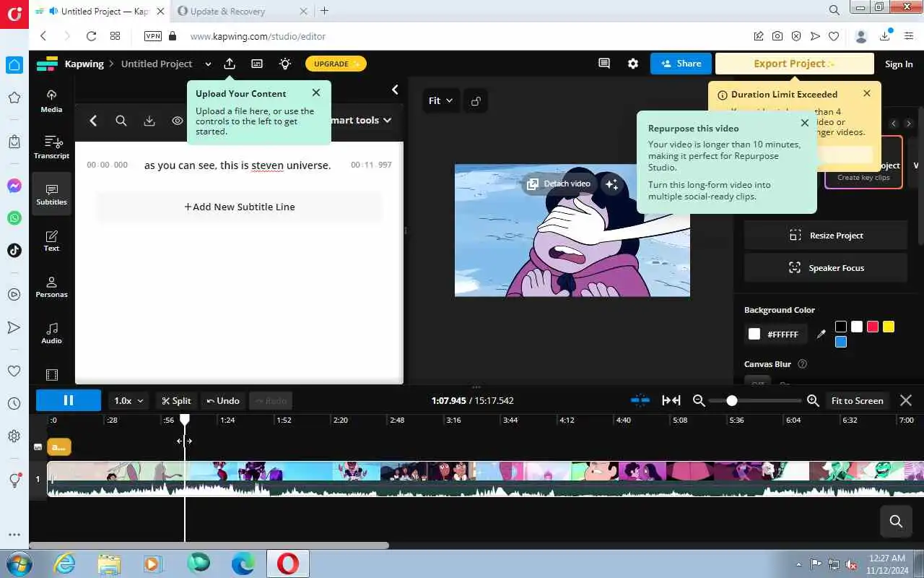Open the Fit zoom dropdown

440,101
